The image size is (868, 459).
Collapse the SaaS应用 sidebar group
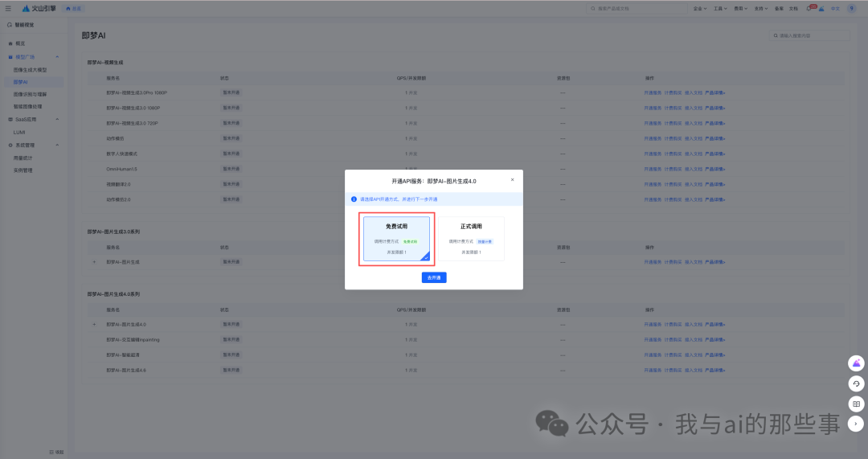coord(57,120)
